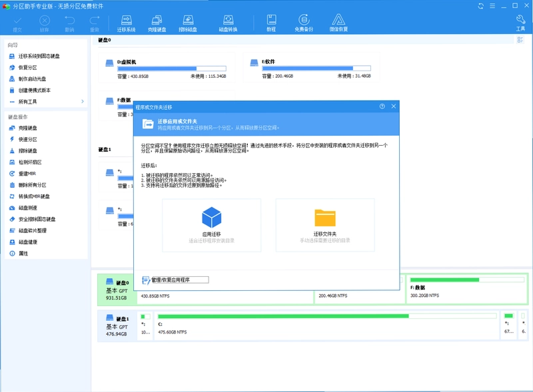Image resolution: width=533 pixels, height=392 pixels.
Task: Select the E:软件 partition card
Action: click(311, 67)
